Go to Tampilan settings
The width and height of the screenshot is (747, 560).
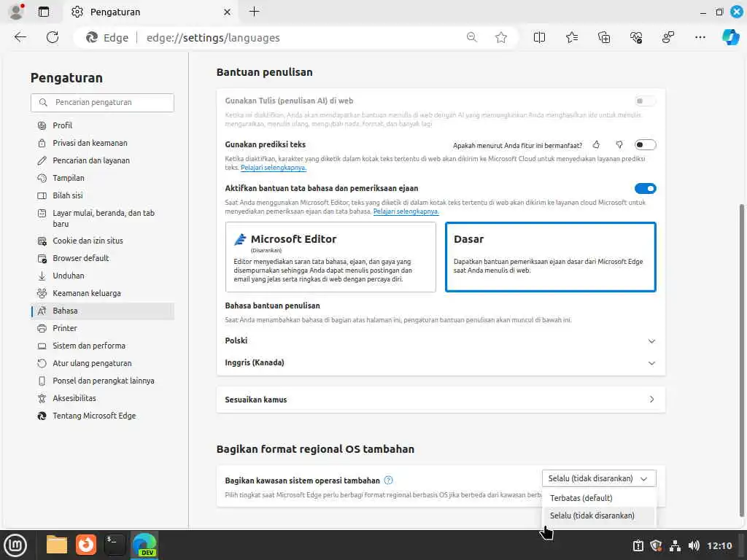pos(102,178)
